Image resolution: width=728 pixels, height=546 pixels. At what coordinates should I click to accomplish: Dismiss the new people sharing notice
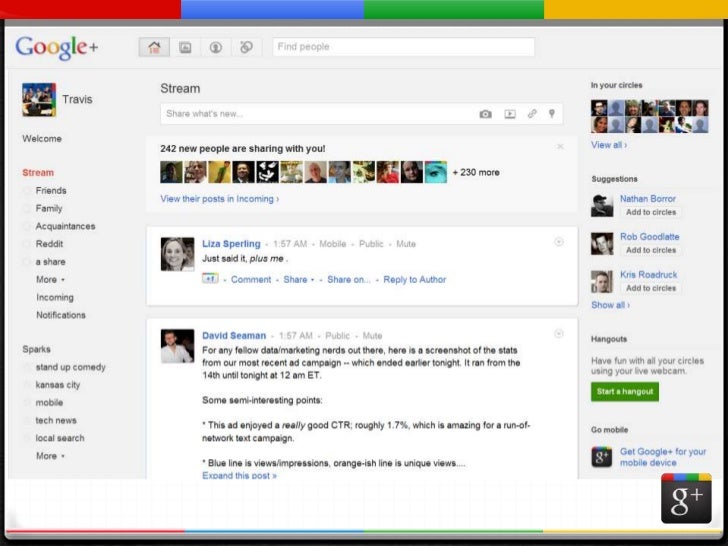(560, 146)
